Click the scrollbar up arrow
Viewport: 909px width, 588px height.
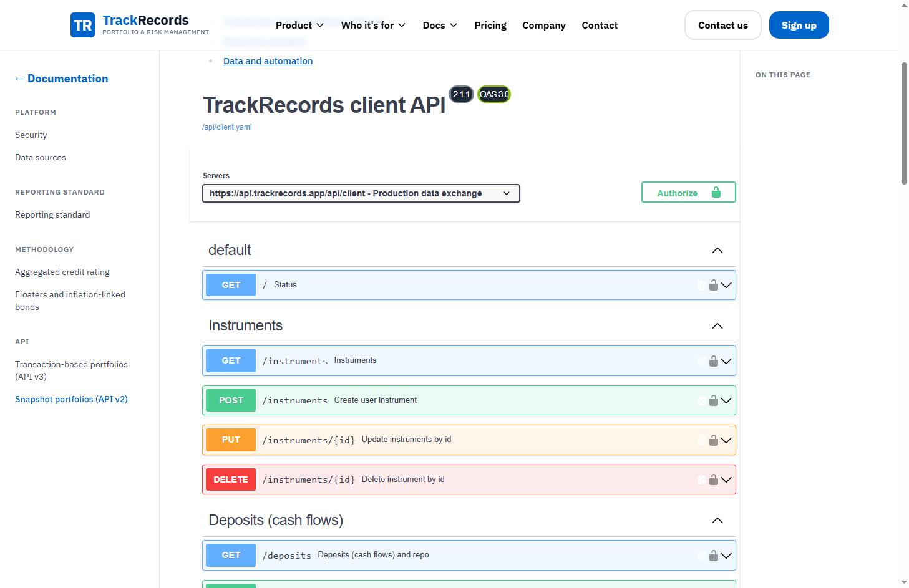click(x=905, y=5)
